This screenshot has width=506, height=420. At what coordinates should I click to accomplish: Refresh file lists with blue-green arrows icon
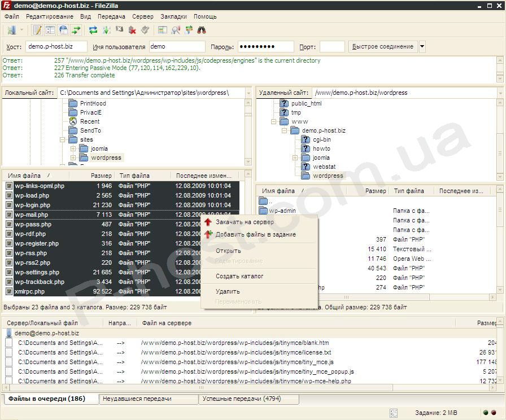pos(93,30)
